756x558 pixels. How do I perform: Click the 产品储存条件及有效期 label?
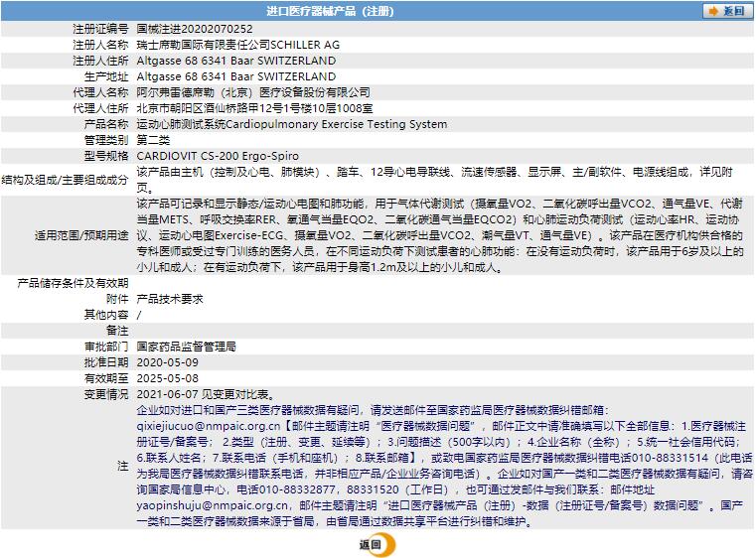coord(73,283)
